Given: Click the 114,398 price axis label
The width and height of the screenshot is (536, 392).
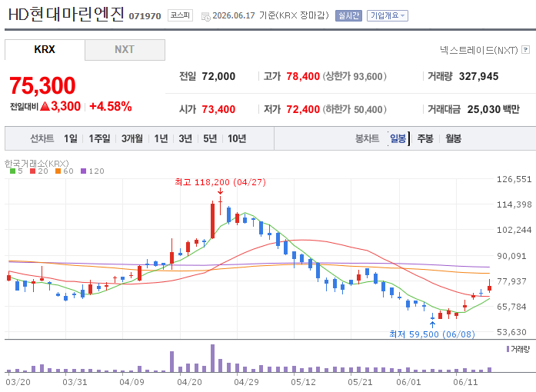Looking at the screenshot, I should tap(514, 204).
